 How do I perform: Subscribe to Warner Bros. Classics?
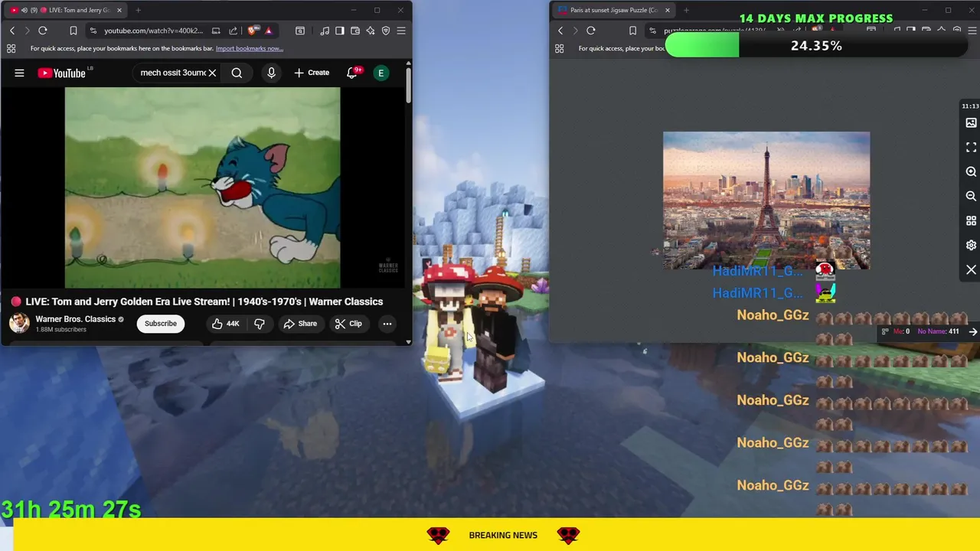click(x=161, y=323)
